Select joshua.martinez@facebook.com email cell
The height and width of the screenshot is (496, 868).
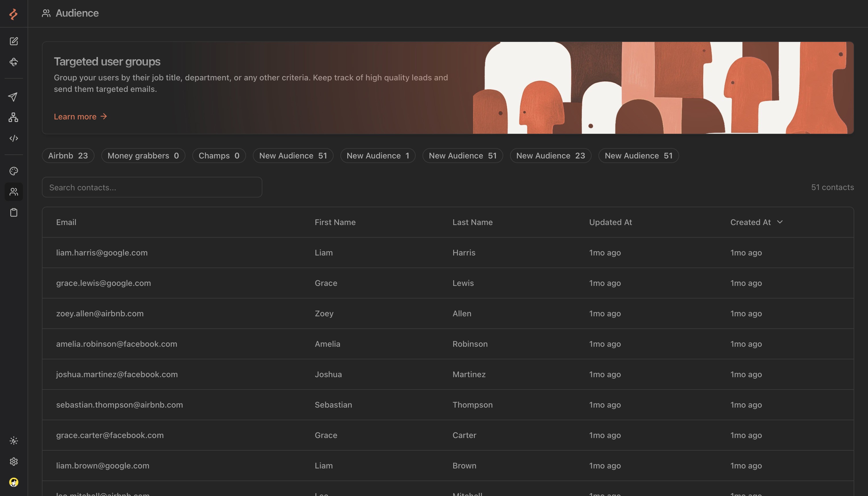(117, 374)
